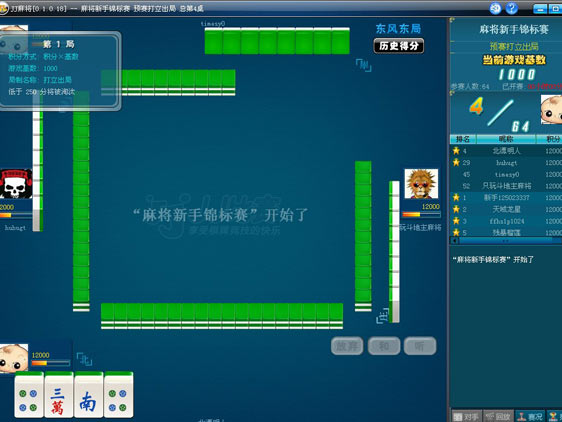Select the 南 wind tile in hand

click(89, 394)
